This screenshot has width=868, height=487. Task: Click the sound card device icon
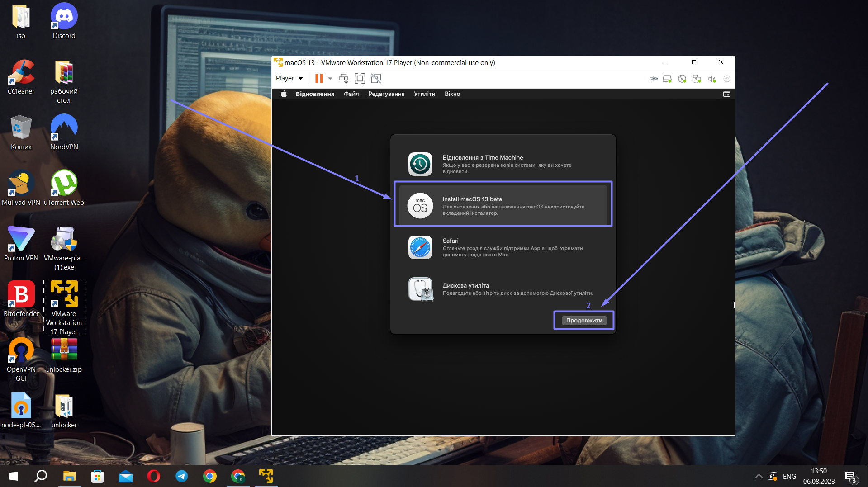click(712, 79)
